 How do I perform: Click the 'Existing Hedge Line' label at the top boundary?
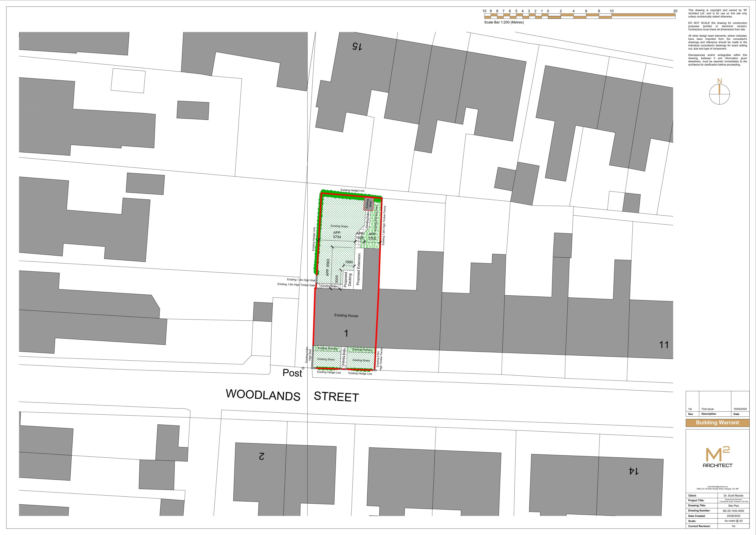(352, 190)
